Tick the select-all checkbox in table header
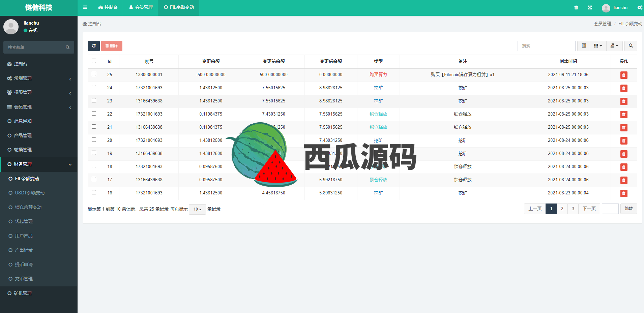Screen dimensions: 644x313 [x=94, y=61]
